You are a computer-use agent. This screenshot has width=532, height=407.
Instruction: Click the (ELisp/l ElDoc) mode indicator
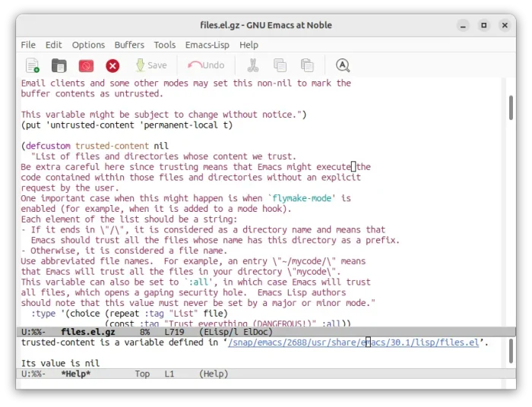click(x=236, y=332)
